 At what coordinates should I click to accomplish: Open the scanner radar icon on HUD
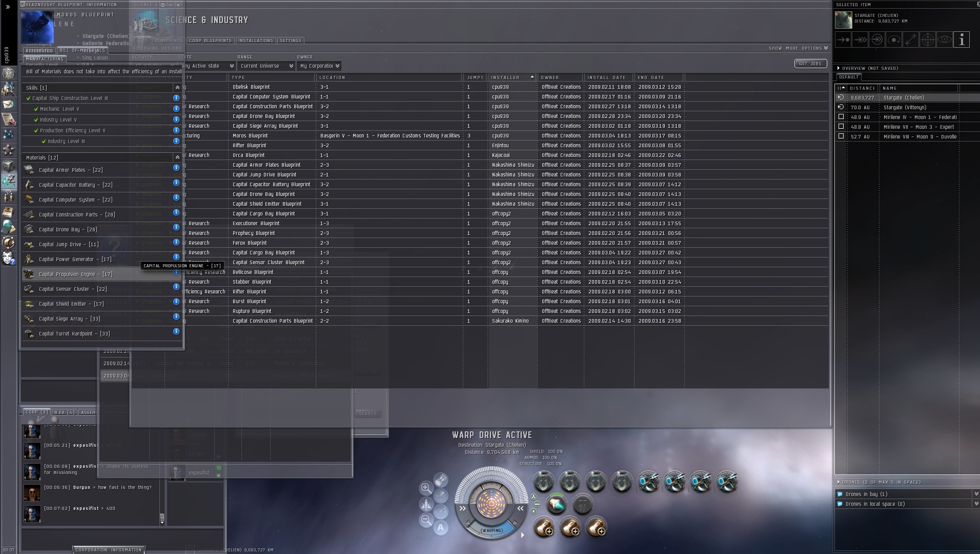440,496
